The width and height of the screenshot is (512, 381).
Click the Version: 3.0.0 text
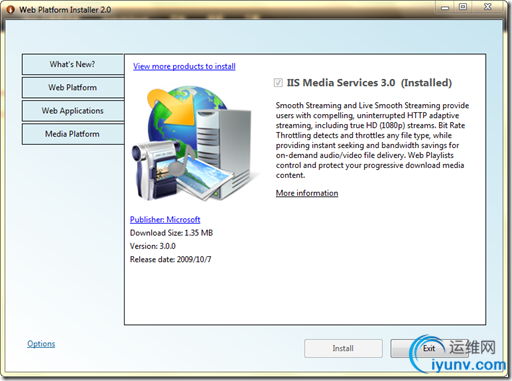point(153,246)
